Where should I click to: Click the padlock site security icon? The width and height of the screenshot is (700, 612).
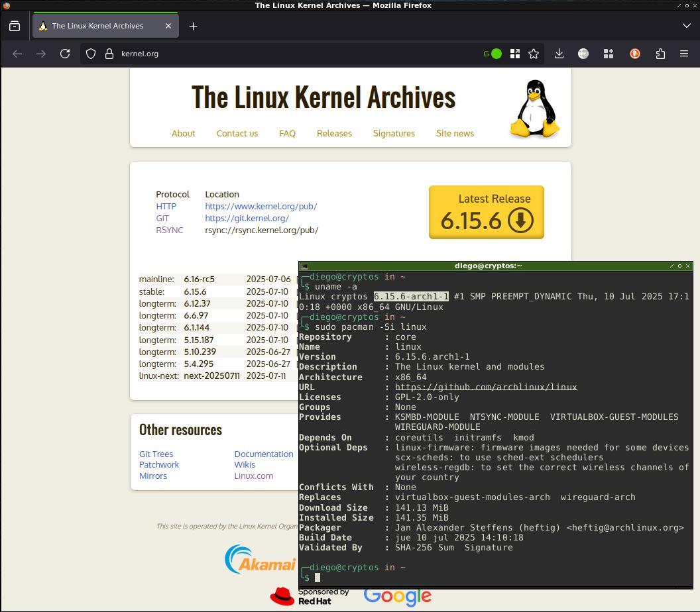(109, 54)
